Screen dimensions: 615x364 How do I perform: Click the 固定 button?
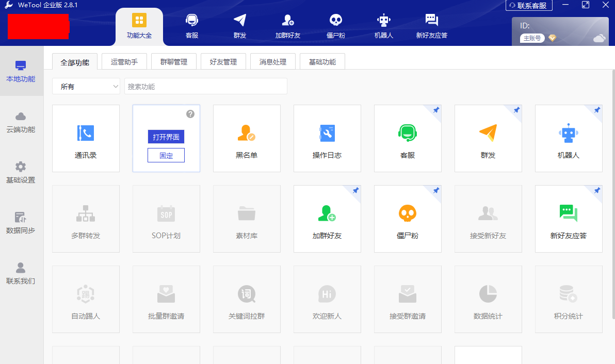click(x=166, y=155)
